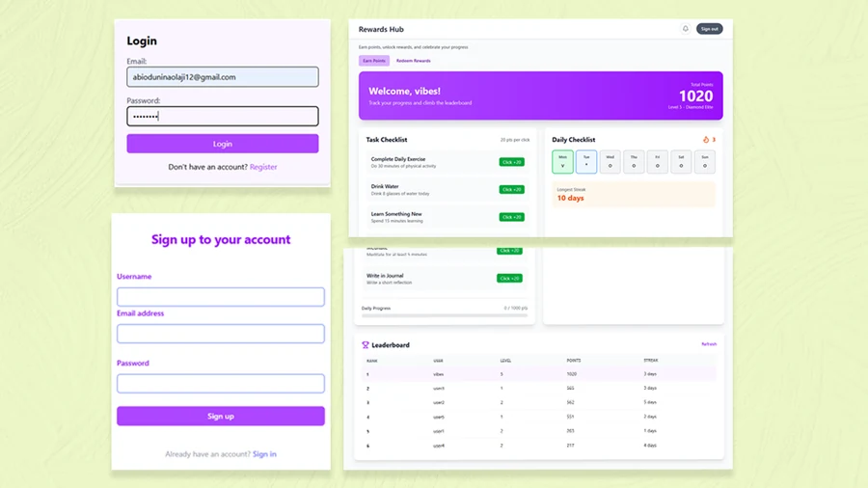Click the '20 pts per click' note
The image size is (868, 488).
515,140
